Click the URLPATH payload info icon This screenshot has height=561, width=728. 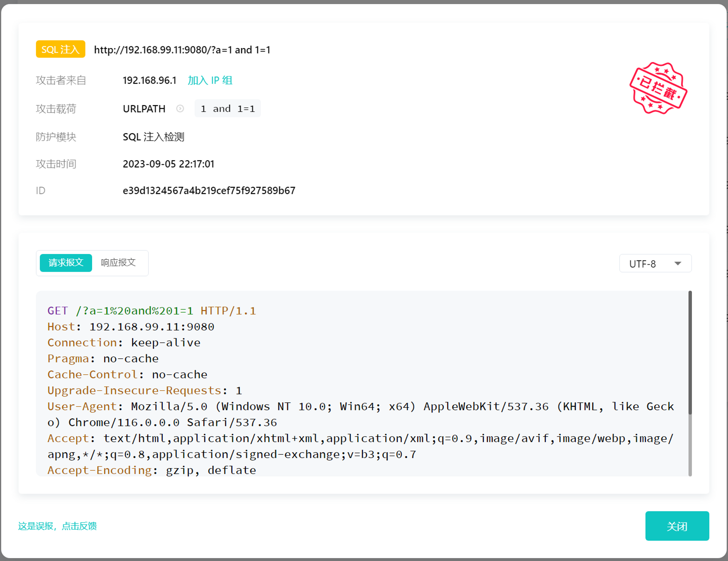pyautogui.click(x=180, y=108)
